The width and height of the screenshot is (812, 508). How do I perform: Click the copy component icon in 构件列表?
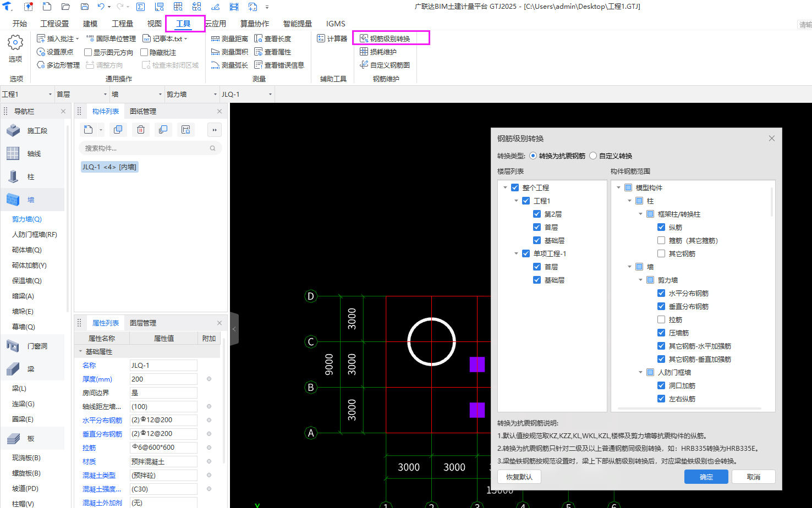click(118, 129)
